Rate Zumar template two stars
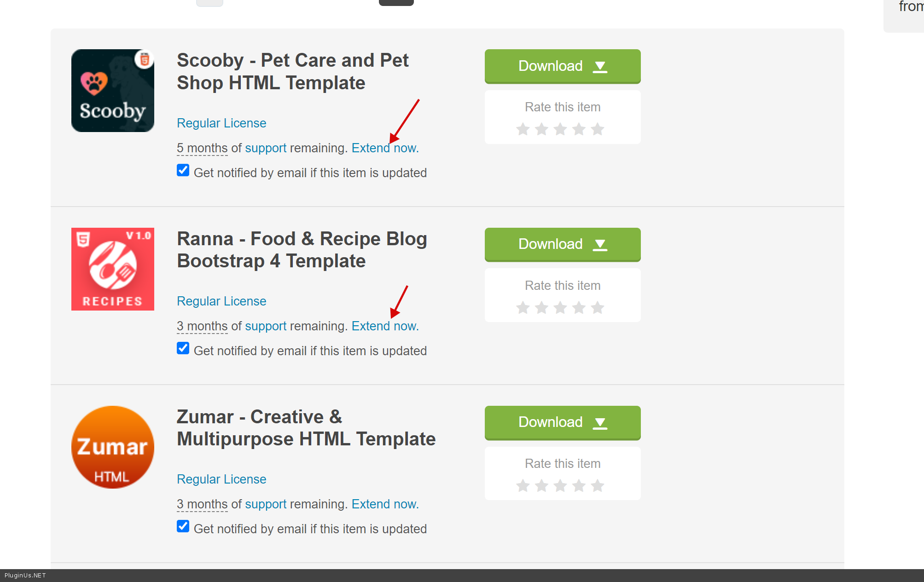Image resolution: width=924 pixels, height=582 pixels. 541,485
